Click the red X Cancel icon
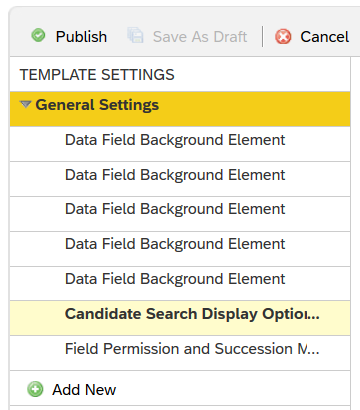360x410 pixels. [283, 36]
